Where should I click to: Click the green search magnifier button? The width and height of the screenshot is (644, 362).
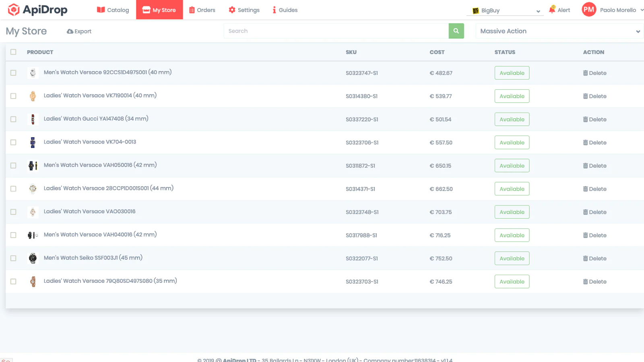[456, 31]
